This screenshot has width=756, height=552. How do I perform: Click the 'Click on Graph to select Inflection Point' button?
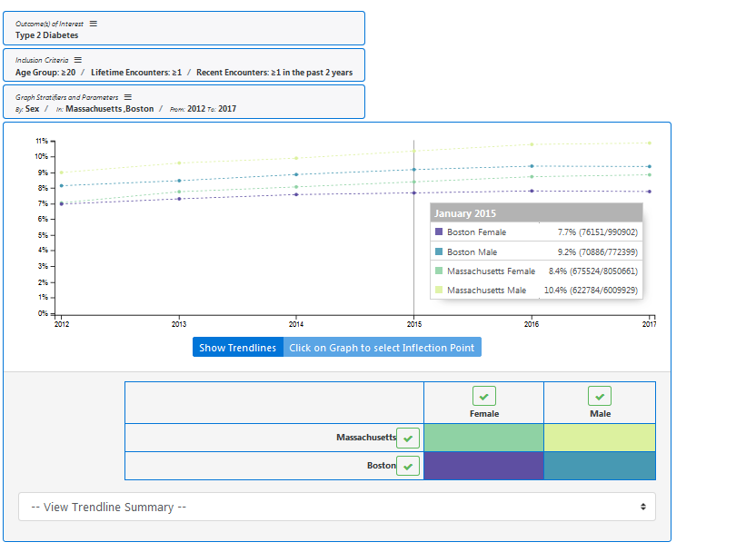382,348
